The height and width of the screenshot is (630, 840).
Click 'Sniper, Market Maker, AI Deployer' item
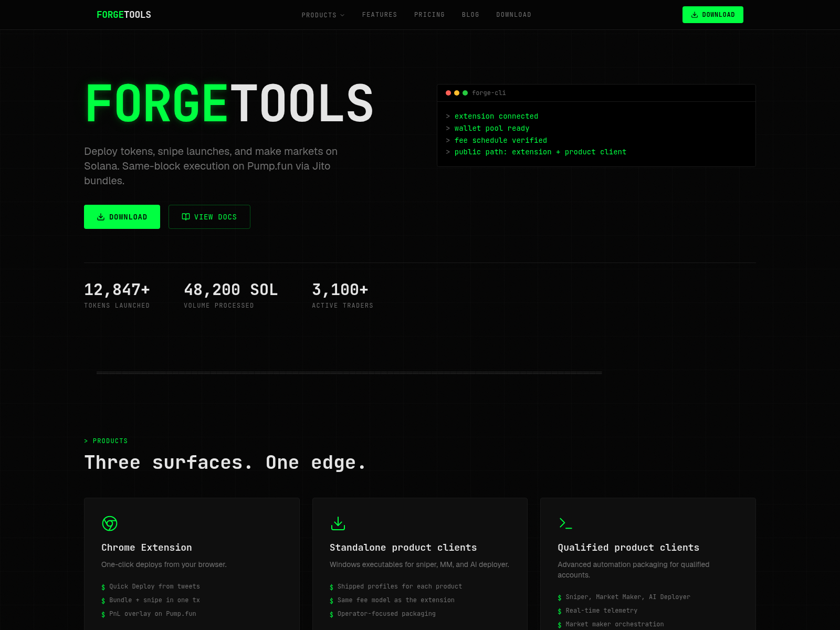628,597
